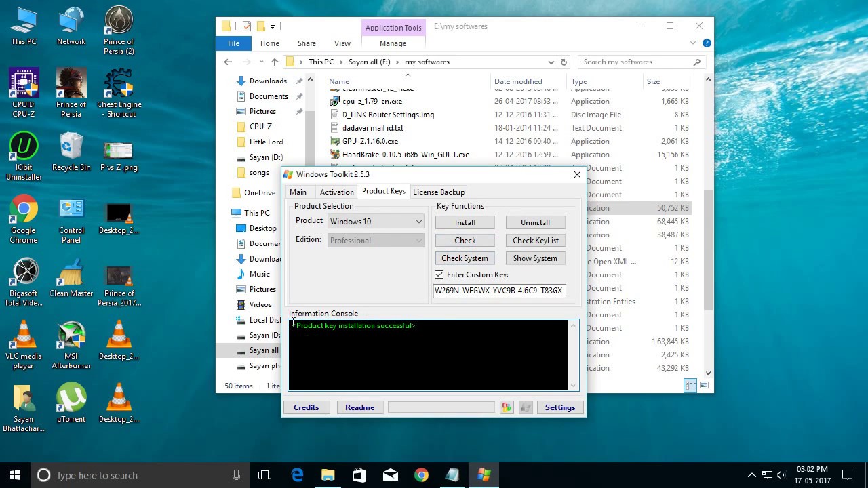Image resolution: width=868 pixels, height=488 pixels.
Task: Switch to the Activation tab
Action: (336, 192)
